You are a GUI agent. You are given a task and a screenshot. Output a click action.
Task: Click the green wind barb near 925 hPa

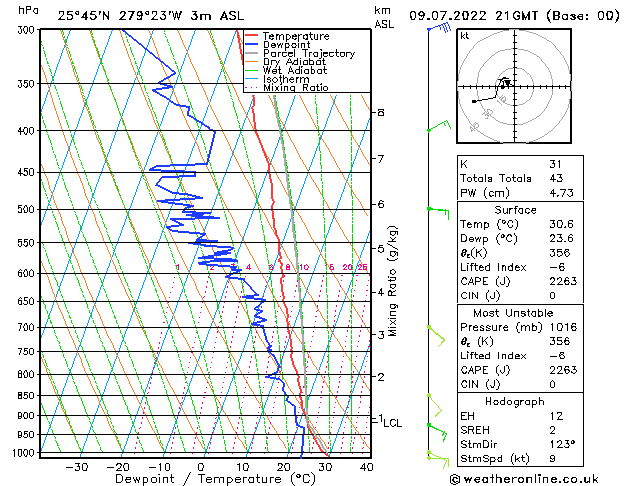[x=437, y=432]
